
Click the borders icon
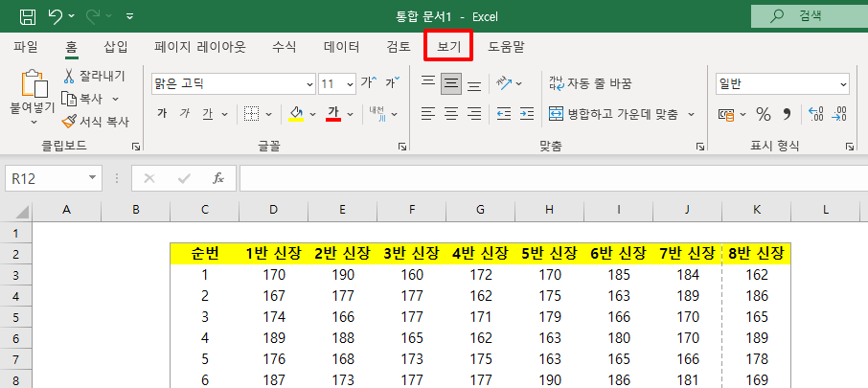252,114
